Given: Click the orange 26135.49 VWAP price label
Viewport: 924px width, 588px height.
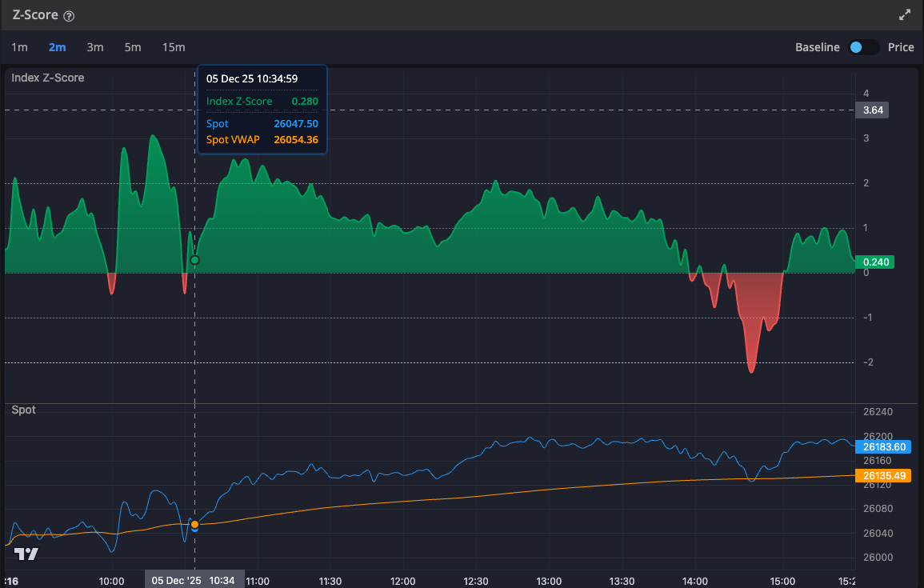Looking at the screenshot, I should (882, 475).
